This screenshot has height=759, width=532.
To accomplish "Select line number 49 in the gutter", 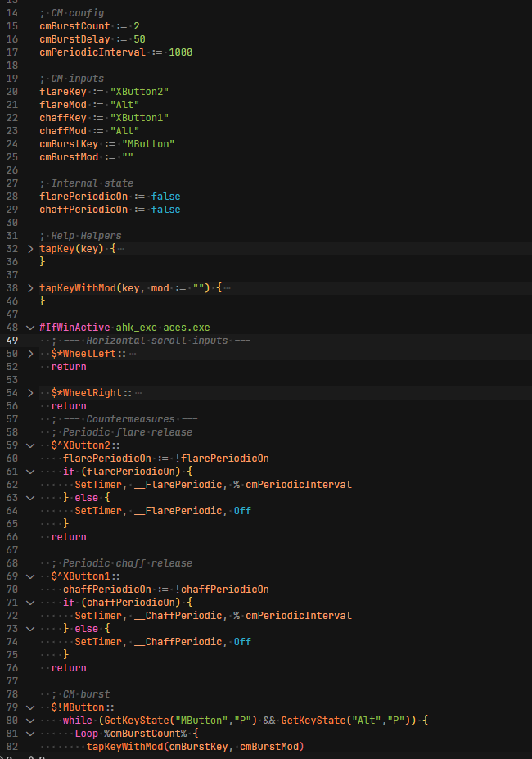I will [12, 341].
